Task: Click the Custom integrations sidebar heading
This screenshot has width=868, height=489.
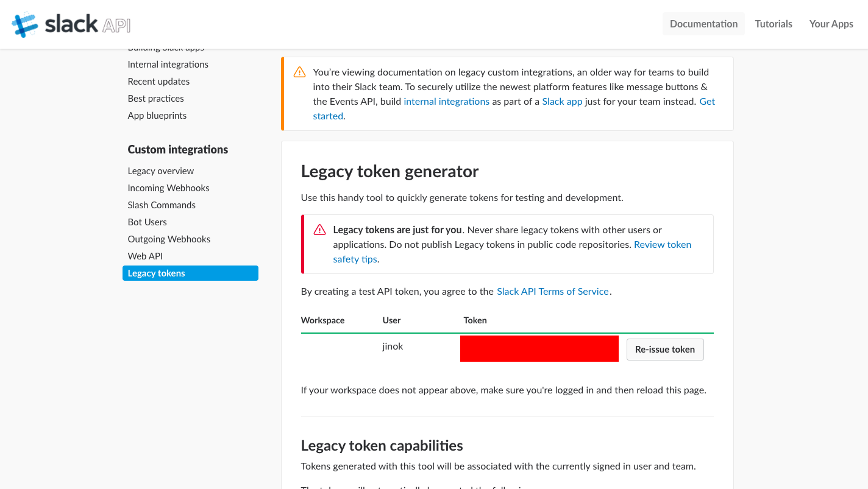Action: point(177,150)
